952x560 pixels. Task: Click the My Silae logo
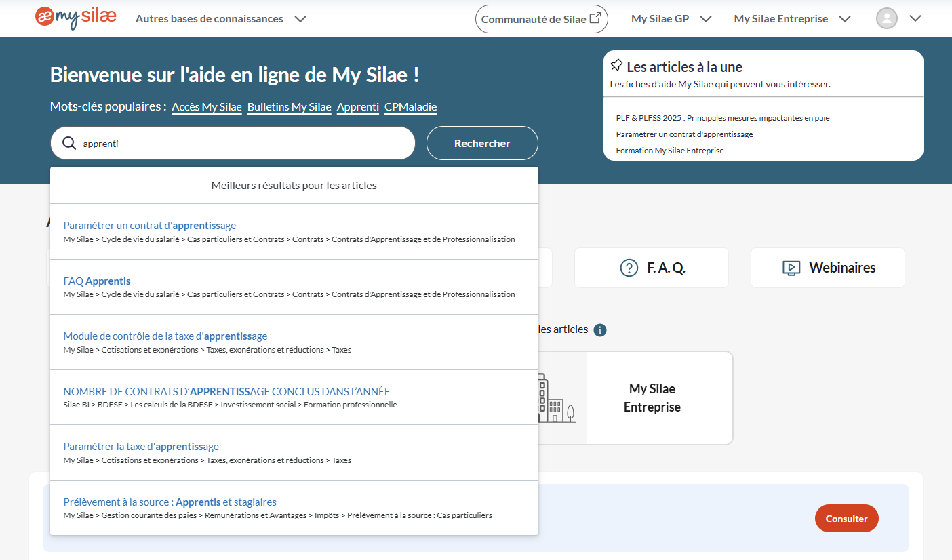(75, 18)
